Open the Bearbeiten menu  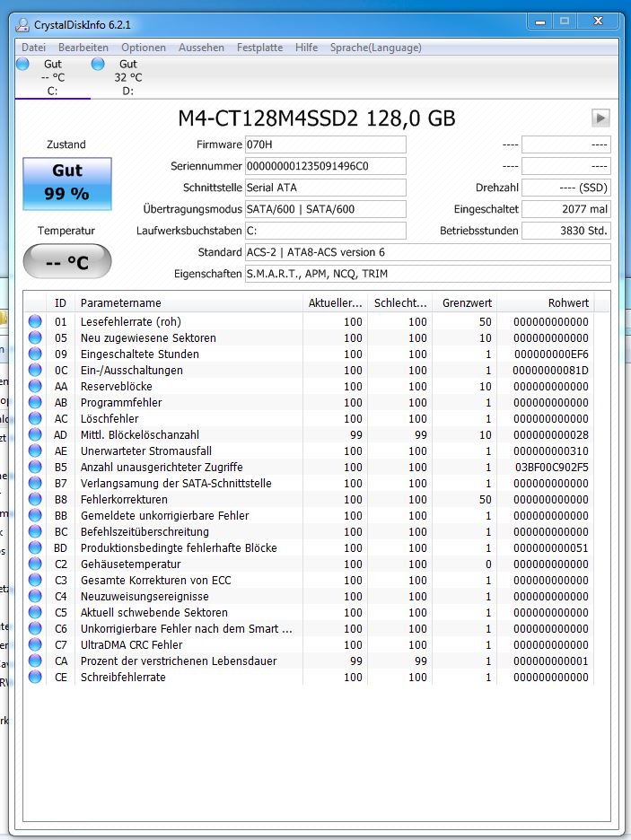click(x=83, y=48)
